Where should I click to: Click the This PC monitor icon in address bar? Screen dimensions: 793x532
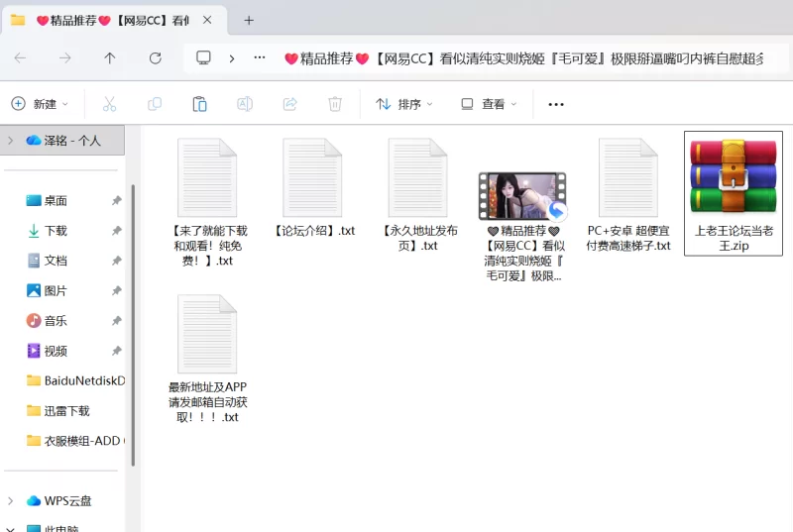point(204,58)
